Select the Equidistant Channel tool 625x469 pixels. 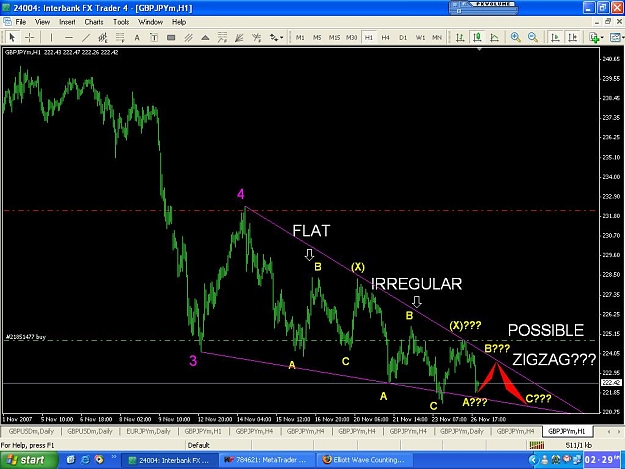(103, 37)
